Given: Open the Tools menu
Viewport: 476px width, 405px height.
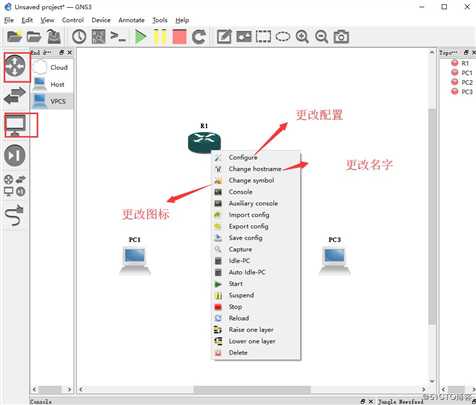Looking at the screenshot, I should pyautogui.click(x=160, y=20).
